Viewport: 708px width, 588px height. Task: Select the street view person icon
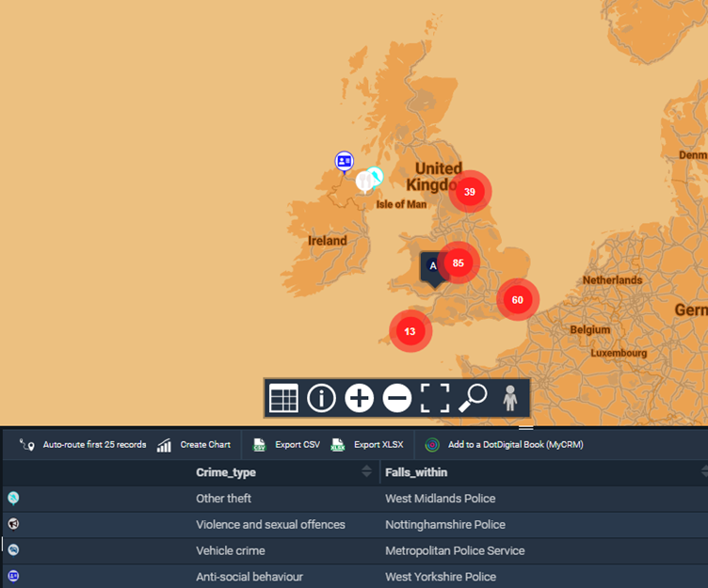pyautogui.click(x=509, y=398)
